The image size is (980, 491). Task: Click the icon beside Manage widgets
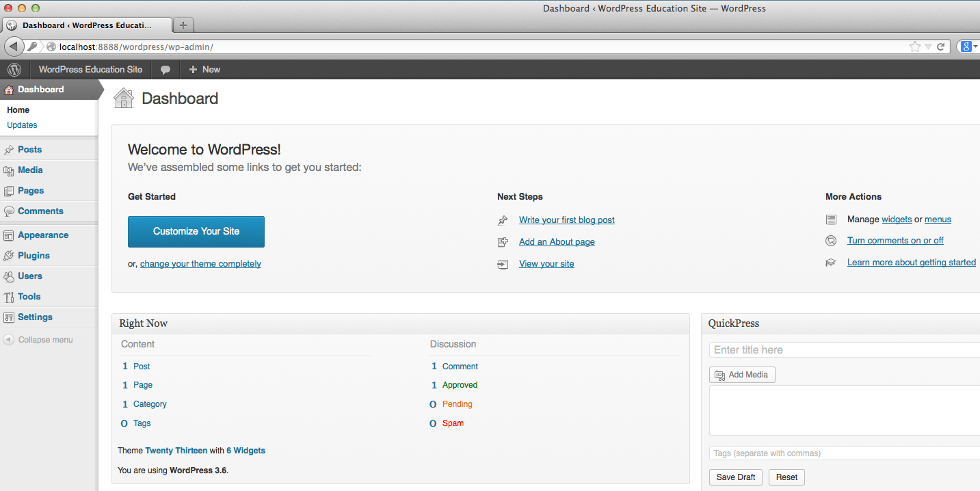(831, 220)
